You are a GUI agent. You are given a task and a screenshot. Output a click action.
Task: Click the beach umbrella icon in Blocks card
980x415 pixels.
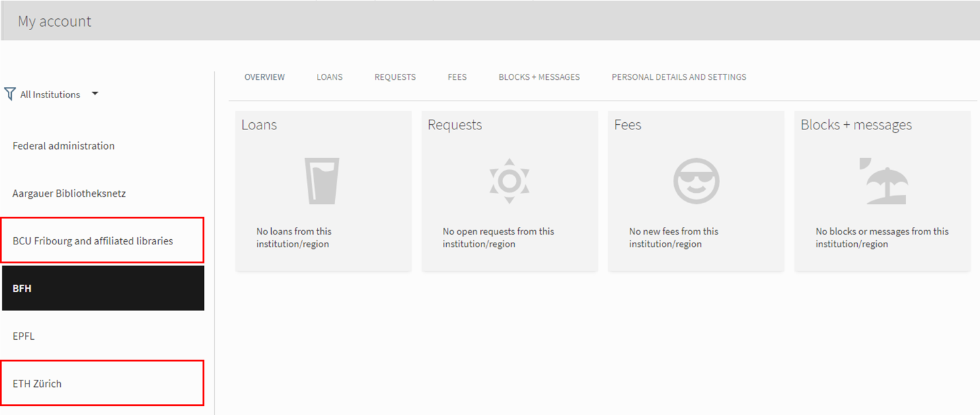click(883, 181)
